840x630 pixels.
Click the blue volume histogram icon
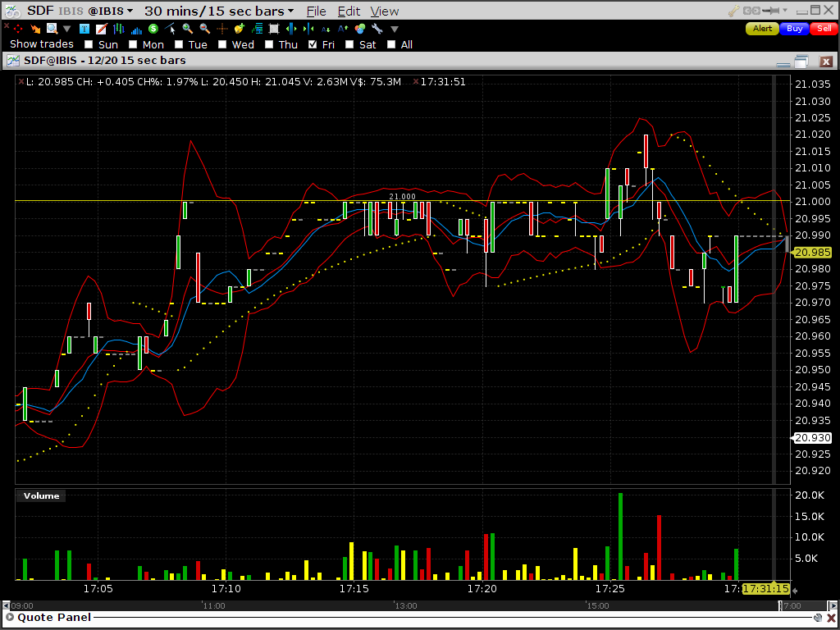coord(136,30)
